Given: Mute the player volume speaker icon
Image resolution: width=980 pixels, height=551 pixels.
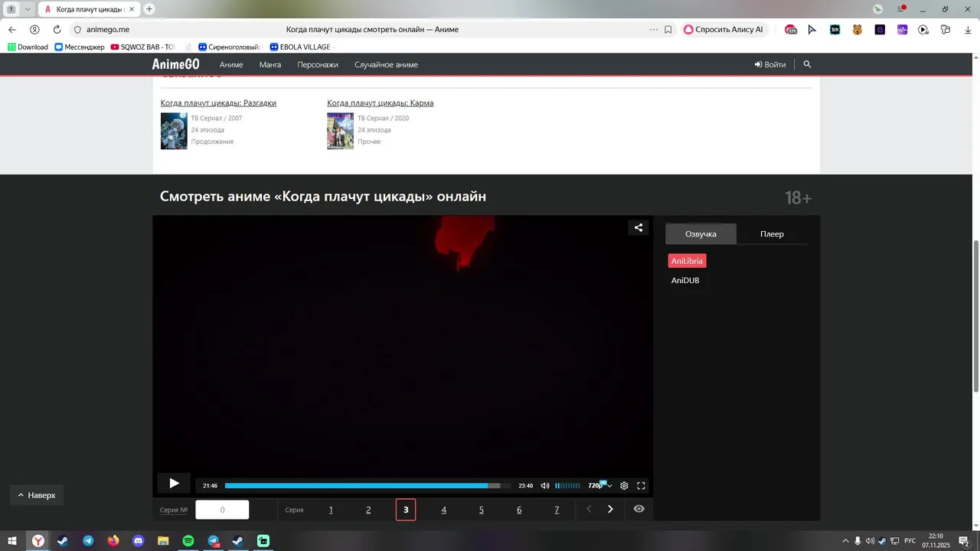Looking at the screenshot, I should (x=545, y=486).
